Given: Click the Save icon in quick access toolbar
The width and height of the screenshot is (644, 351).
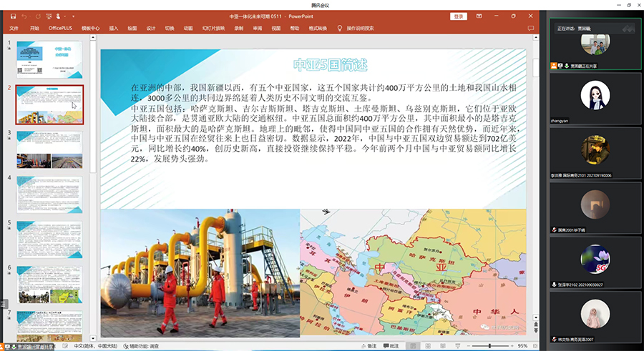Looking at the screenshot, I should (x=12, y=16).
